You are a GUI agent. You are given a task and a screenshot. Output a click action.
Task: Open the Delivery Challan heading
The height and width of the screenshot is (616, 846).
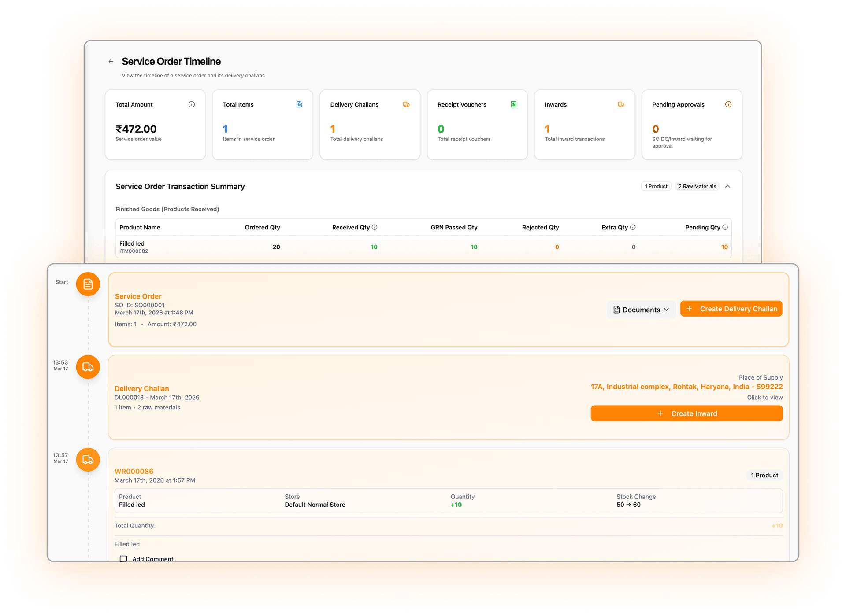coord(142,388)
